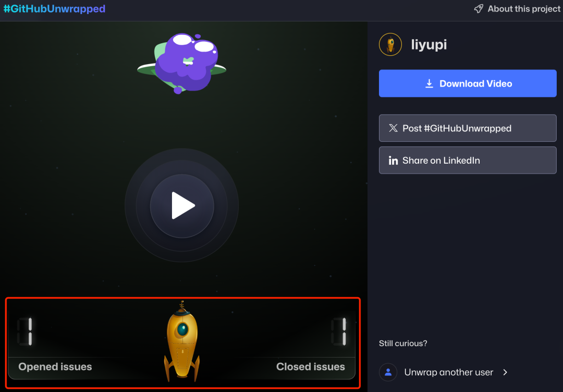This screenshot has width=563, height=392.
Task: Click the LinkedIn logo icon
Action: click(393, 161)
